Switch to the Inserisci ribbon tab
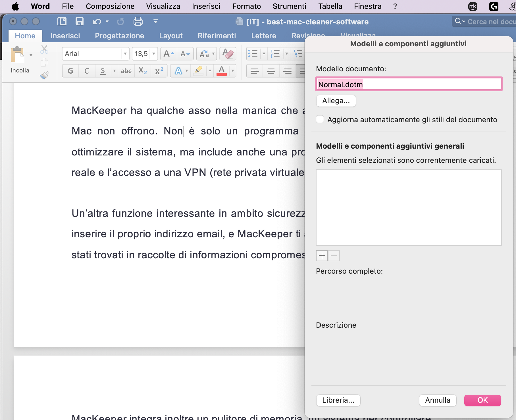The image size is (516, 420). click(x=65, y=36)
